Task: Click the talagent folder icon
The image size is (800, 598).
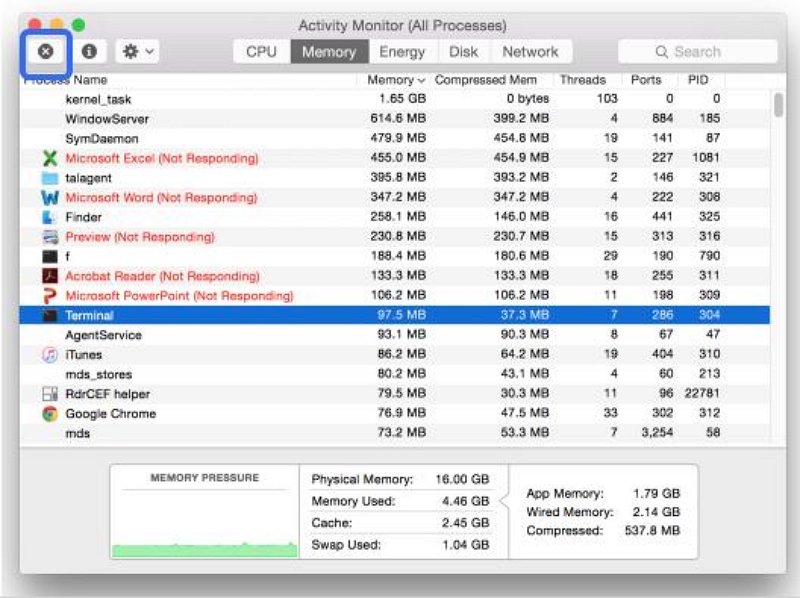Action: pyautogui.click(x=50, y=178)
